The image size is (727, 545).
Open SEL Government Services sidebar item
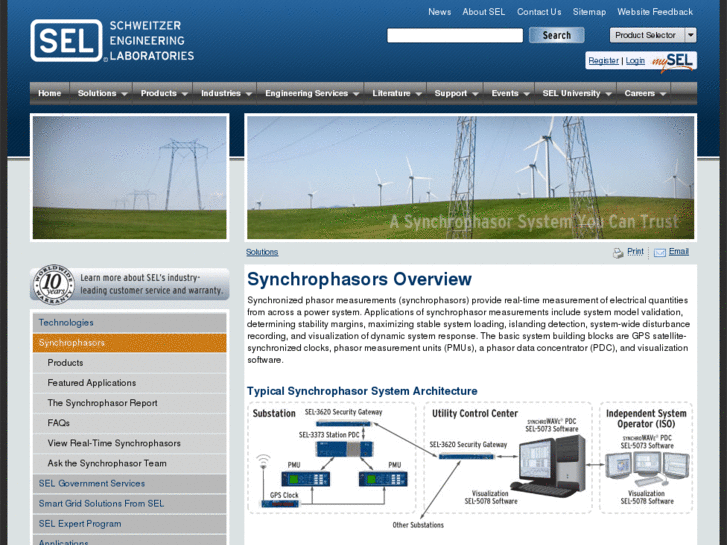(129, 483)
